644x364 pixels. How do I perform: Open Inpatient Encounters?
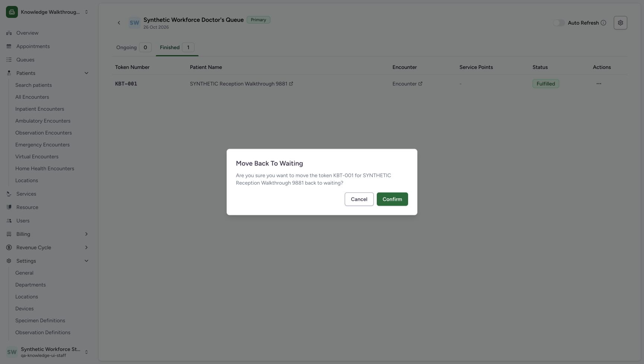[x=40, y=109]
